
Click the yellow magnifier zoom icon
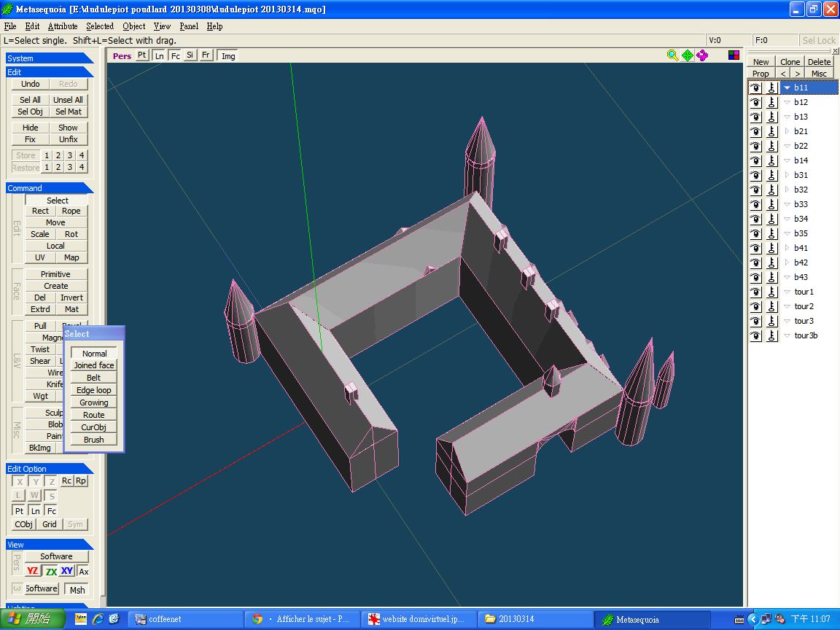(673, 55)
